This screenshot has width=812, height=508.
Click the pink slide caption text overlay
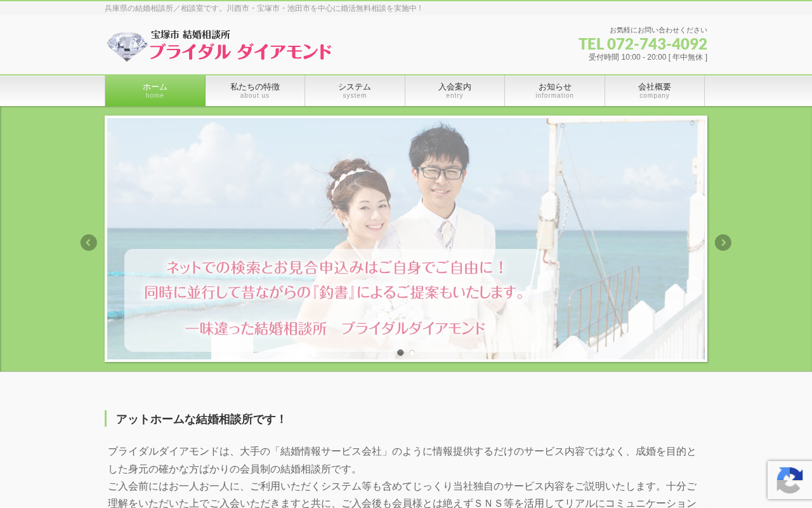[x=336, y=297]
